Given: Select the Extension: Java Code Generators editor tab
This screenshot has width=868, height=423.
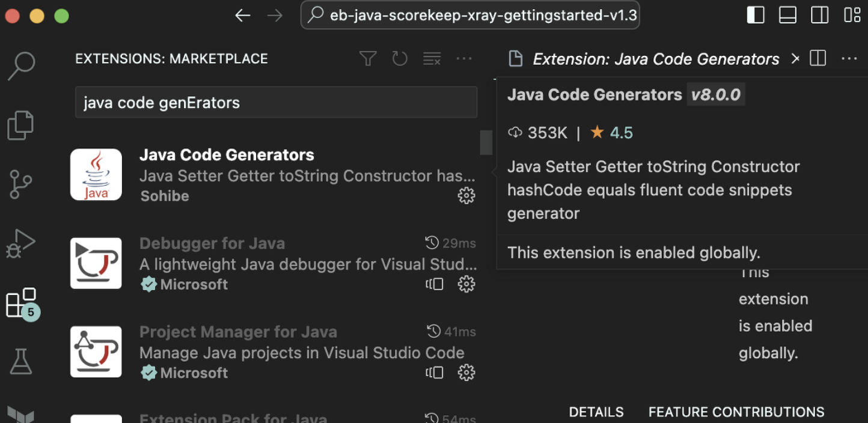Looking at the screenshot, I should [x=656, y=59].
